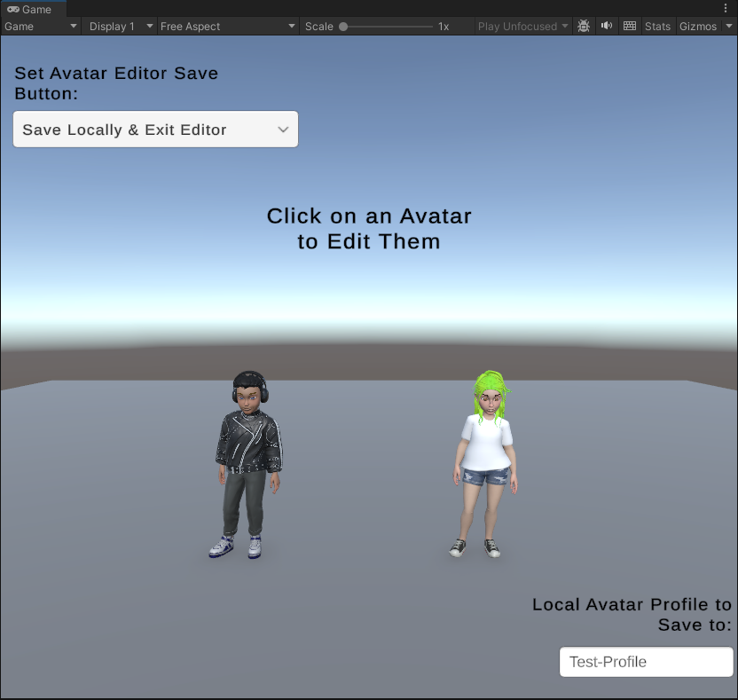Viewport: 738px width, 700px height.
Task: Toggle the Stats overlay
Action: tap(657, 27)
